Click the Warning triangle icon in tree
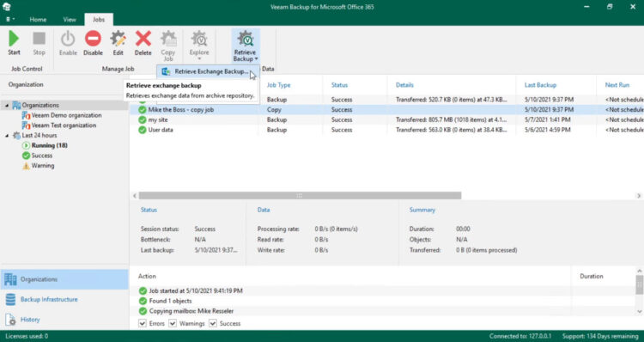The width and height of the screenshot is (644, 342). (x=26, y=165)
